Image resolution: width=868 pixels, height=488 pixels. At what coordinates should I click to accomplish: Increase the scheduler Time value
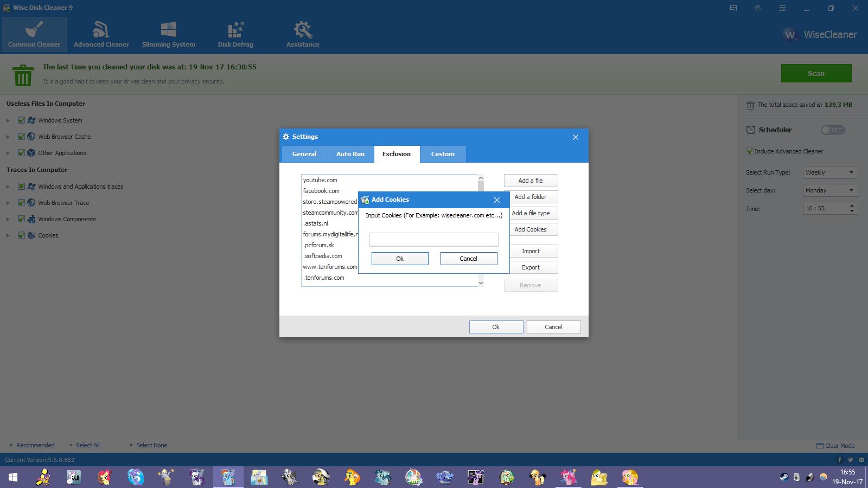(x=852, y=206)
